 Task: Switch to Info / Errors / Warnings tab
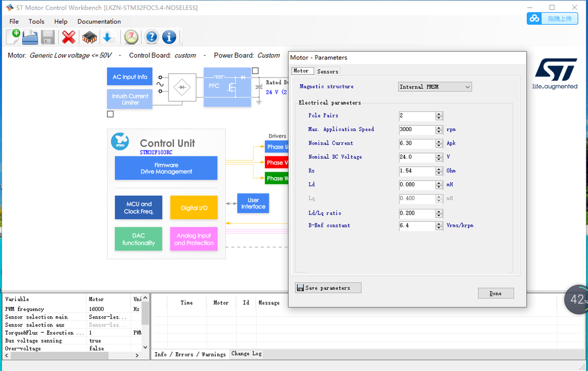(190, 354)
